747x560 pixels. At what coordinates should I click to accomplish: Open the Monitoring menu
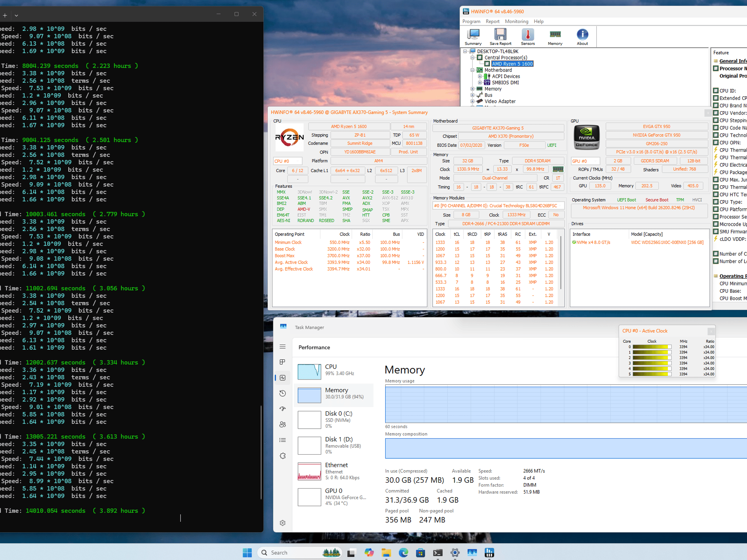pos(516,22)
